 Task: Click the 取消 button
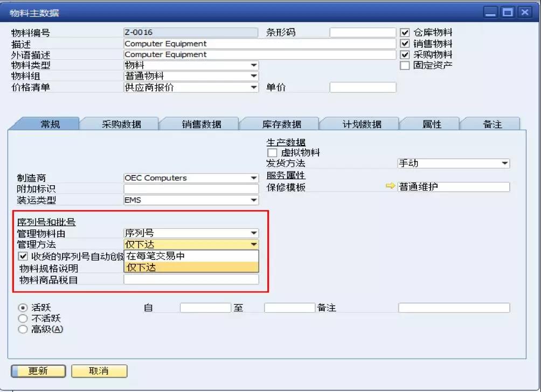(x=99, y=371)
